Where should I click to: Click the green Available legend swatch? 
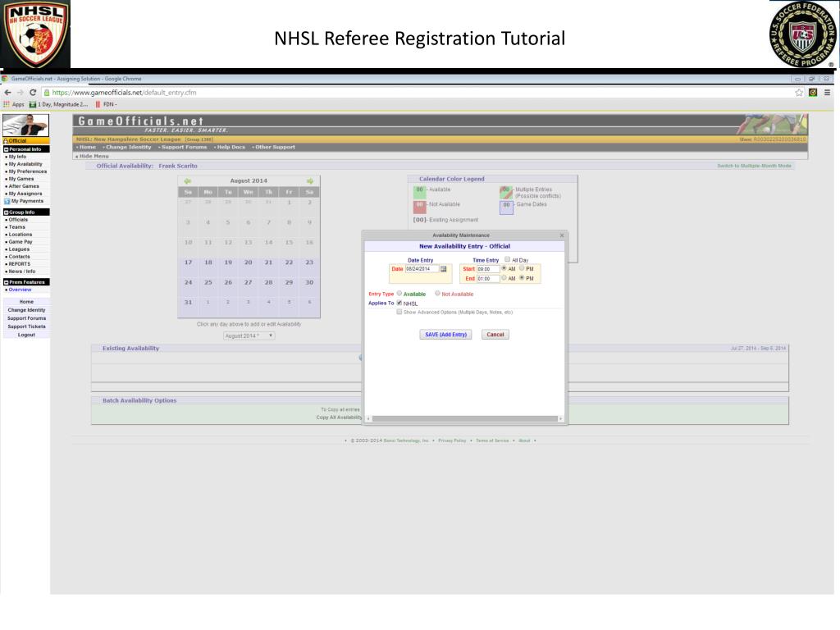click(419, 192)
